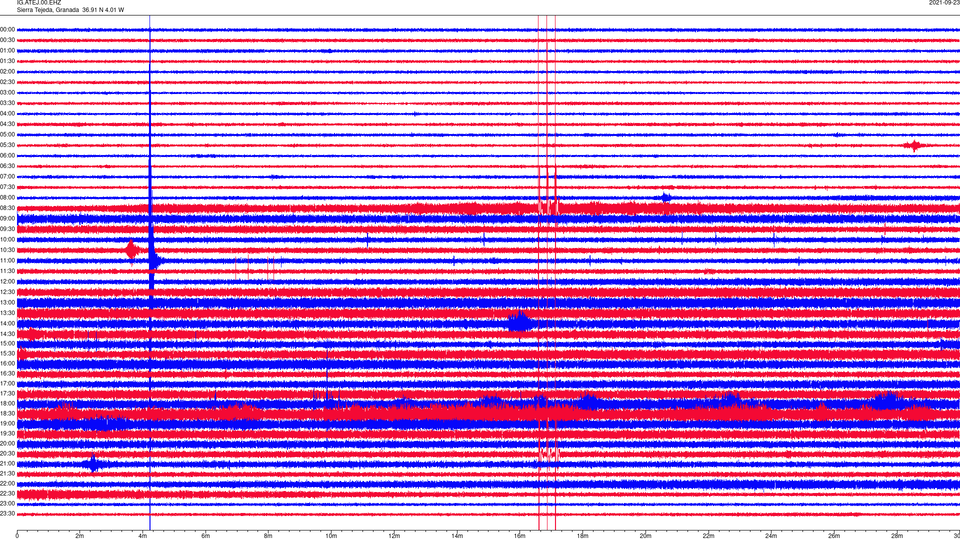This screenshot has width=960, height=540.
Task: Select the 10:30 trace time label
Action: (7, 250)
